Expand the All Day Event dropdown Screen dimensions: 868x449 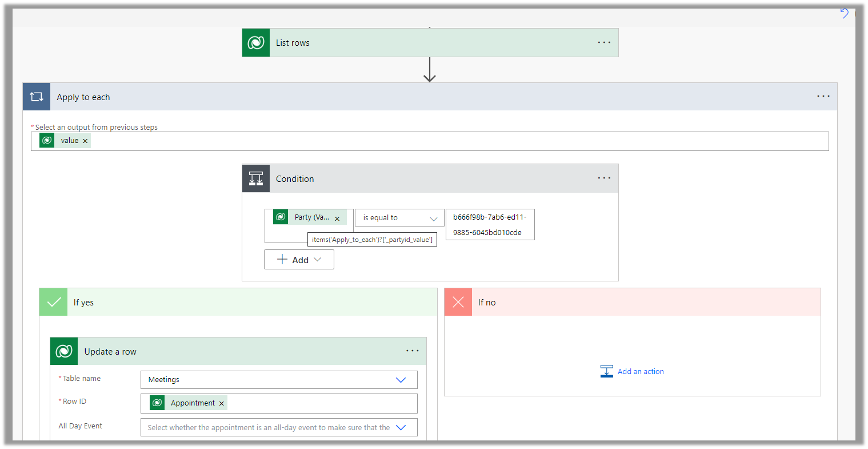click(401, 427)
